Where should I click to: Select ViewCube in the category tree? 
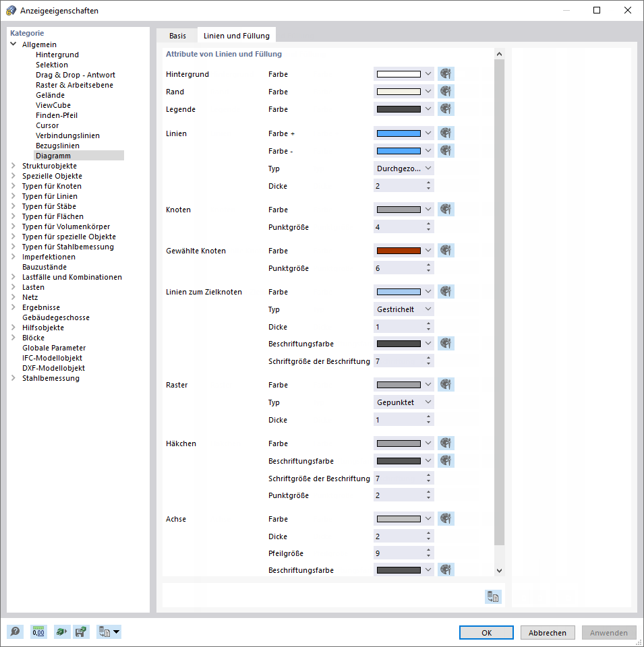point(53,105)
